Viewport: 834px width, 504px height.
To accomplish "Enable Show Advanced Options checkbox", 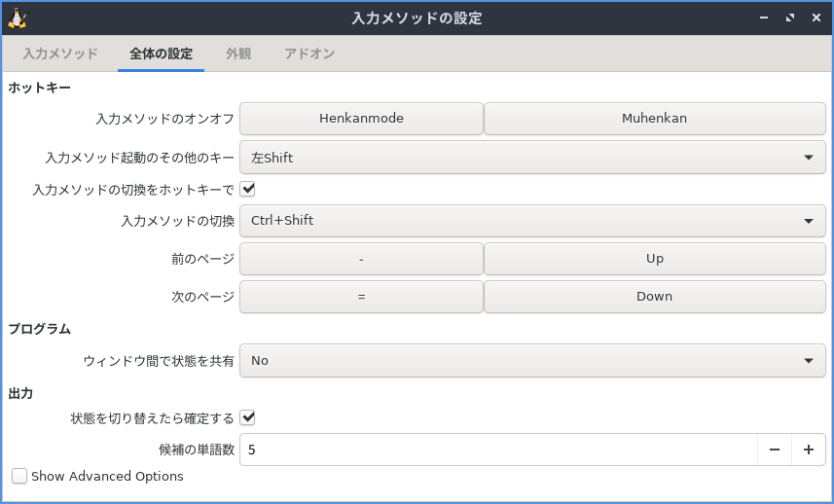I will 19,477.
